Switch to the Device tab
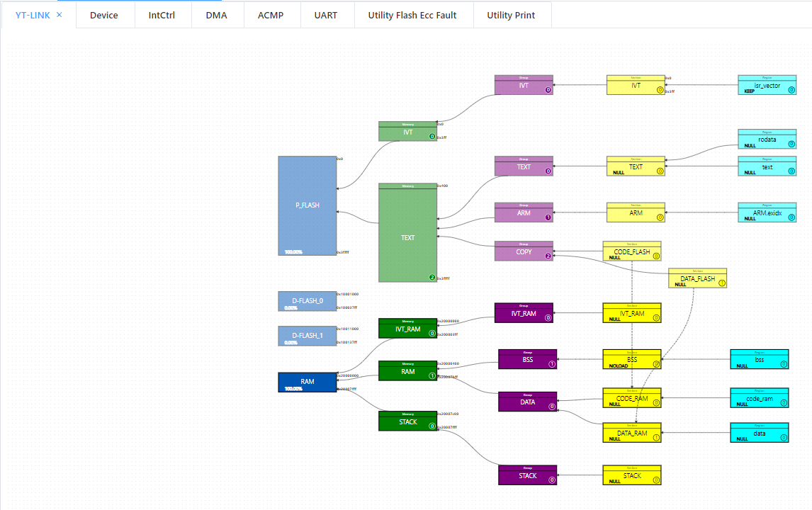 (104, 15)
